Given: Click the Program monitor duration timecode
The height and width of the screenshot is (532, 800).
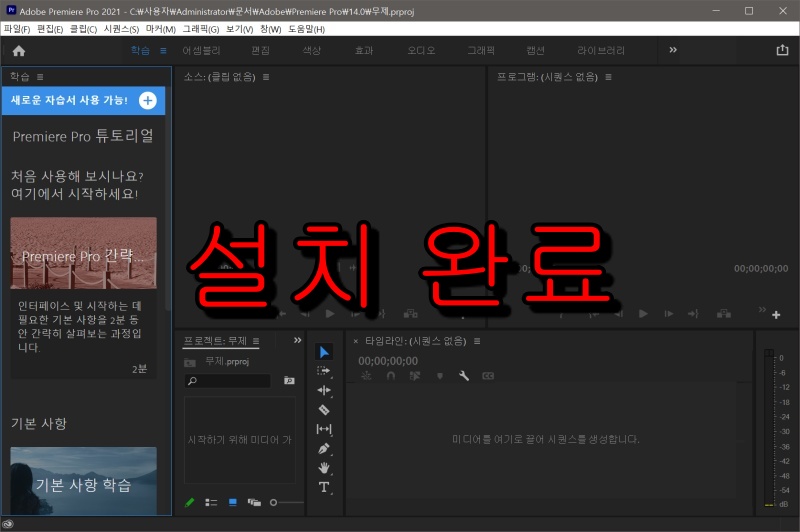Looking at the screenshot, I should pyautogui.click(x=761, y=269).
